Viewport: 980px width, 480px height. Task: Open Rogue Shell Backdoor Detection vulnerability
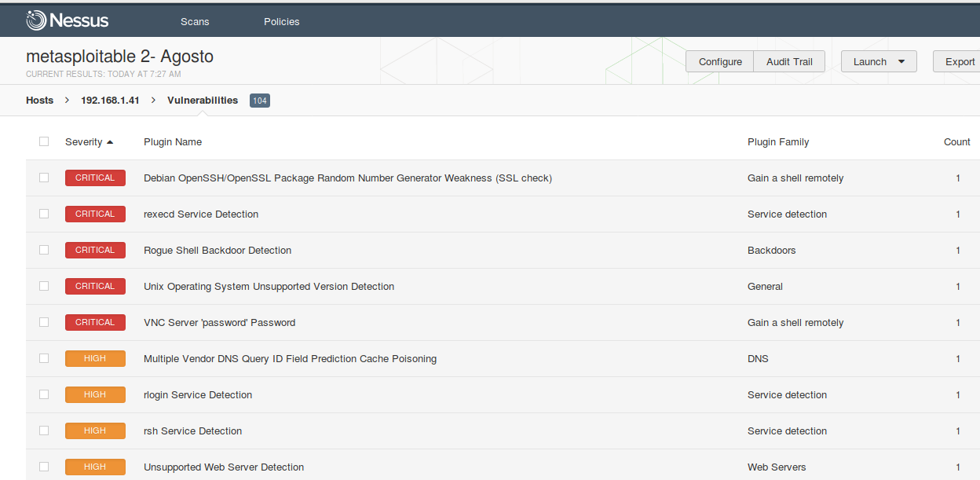coord(218,251)
